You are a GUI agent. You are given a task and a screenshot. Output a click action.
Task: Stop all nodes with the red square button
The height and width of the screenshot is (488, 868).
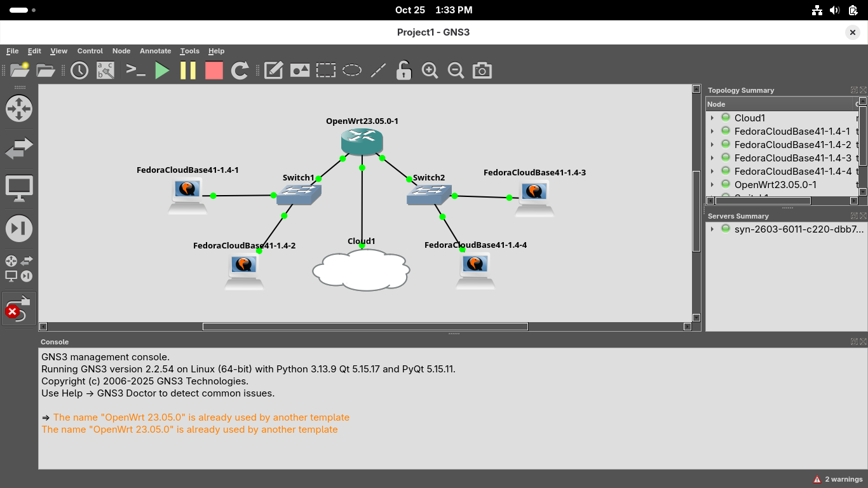[214, 71]
